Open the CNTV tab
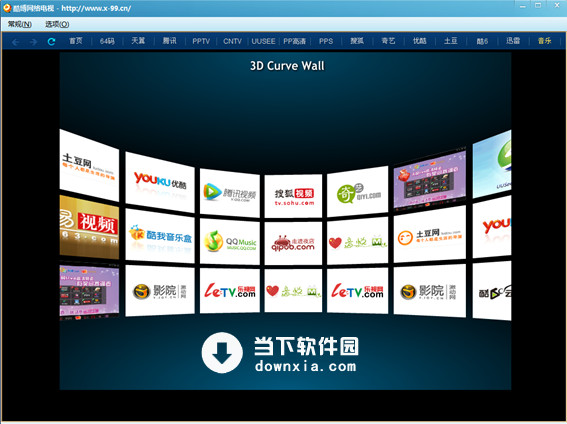This screenshot has width=567, height=424. click(x=232, y=41)
